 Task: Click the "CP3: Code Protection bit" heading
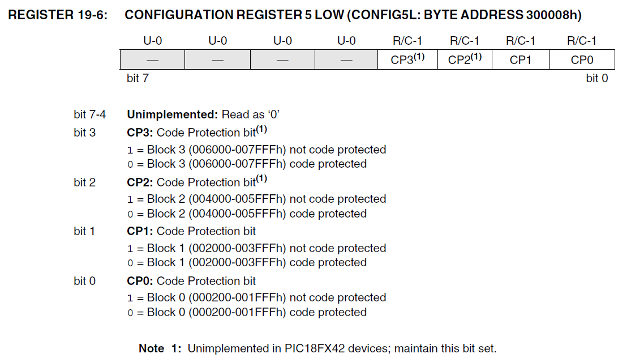pos(196,133)
